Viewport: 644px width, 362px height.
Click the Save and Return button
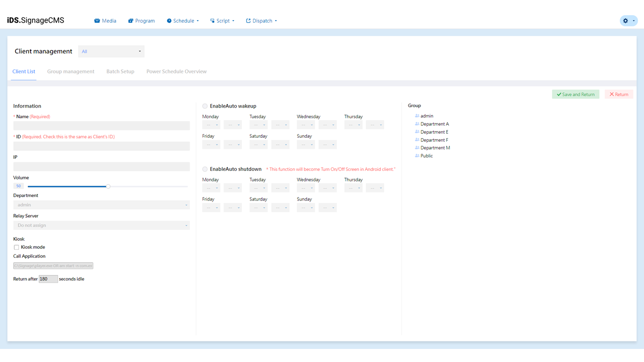576,95
